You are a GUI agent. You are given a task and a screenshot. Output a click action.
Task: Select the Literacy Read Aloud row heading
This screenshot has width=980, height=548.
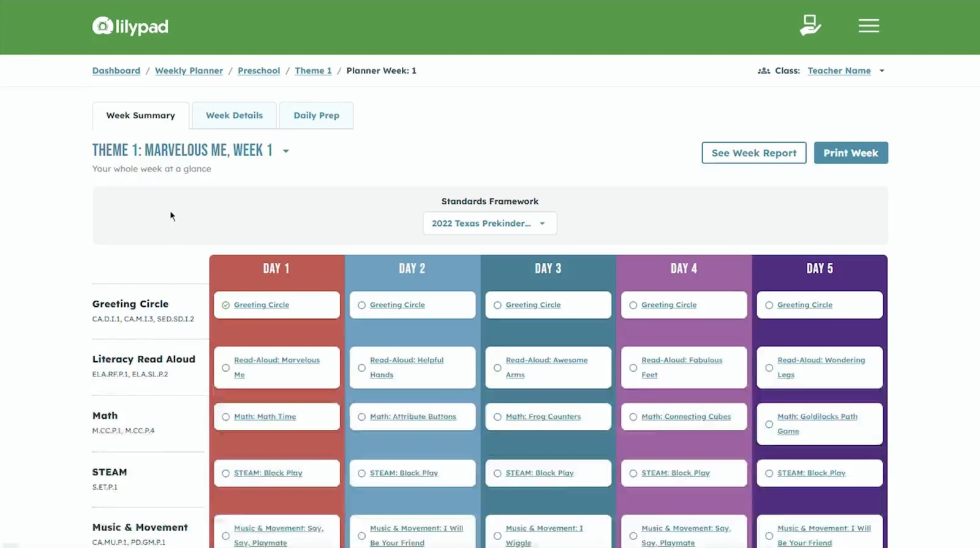pos(144,359)
